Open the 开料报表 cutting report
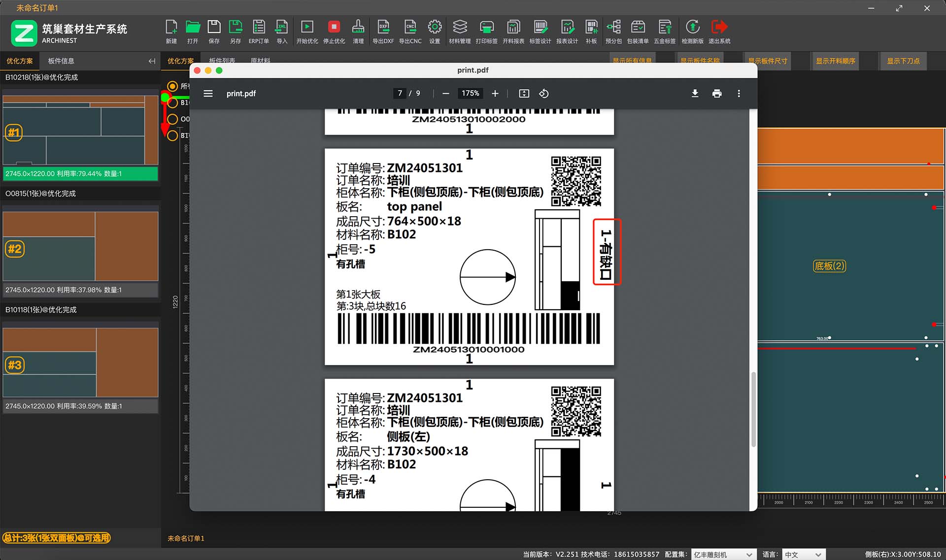This screenshot has height=560, width=946. click(x=513, y=32)
